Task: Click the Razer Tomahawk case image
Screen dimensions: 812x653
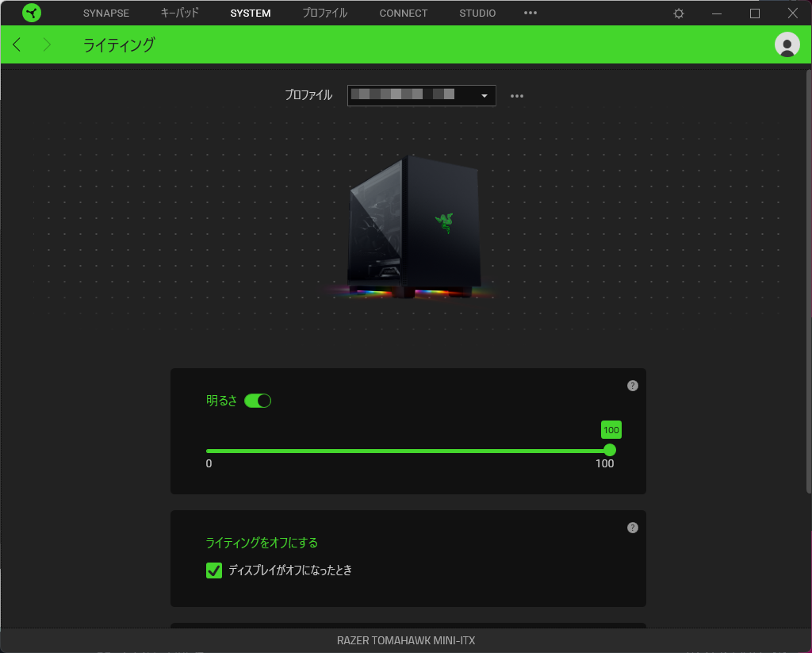Action: click(414, 228)
